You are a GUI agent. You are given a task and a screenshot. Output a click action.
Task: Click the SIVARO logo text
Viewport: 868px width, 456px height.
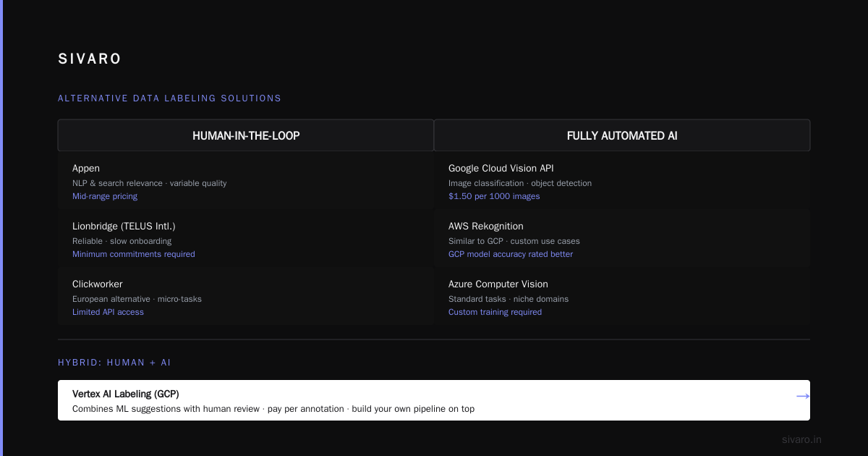pyautogui.click(x=90, y=59)
